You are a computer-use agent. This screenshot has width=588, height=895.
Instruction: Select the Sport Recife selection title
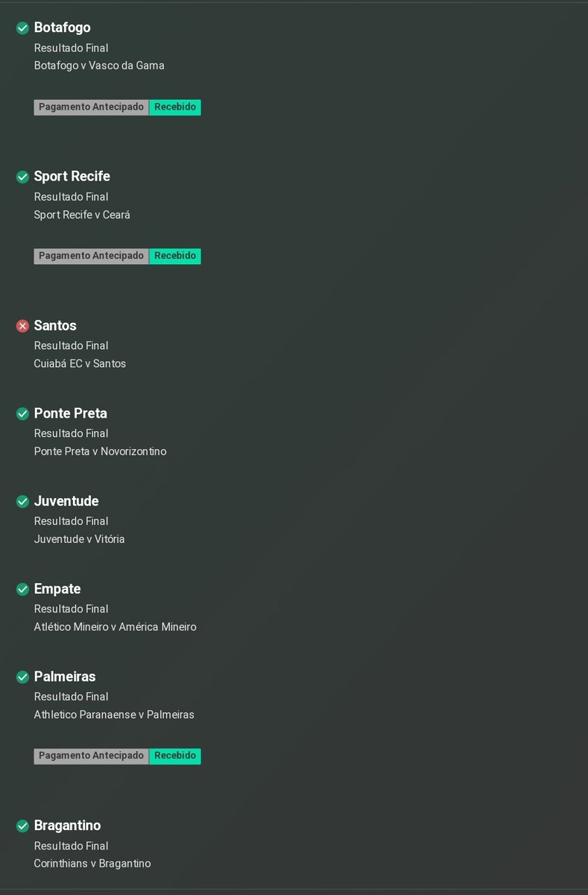[72, 177]
